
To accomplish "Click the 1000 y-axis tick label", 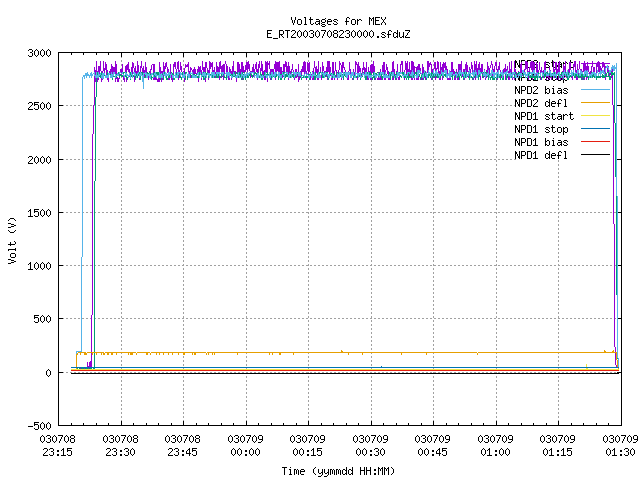I will [40, 266].
